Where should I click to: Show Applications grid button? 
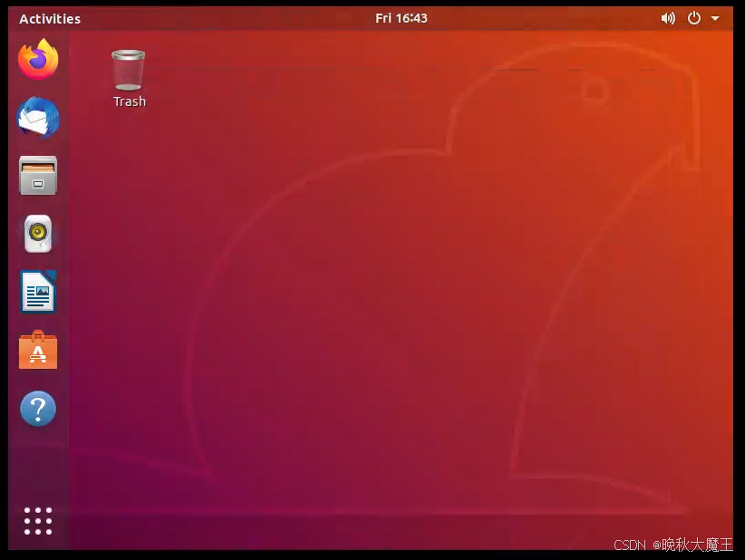(38, 521)
